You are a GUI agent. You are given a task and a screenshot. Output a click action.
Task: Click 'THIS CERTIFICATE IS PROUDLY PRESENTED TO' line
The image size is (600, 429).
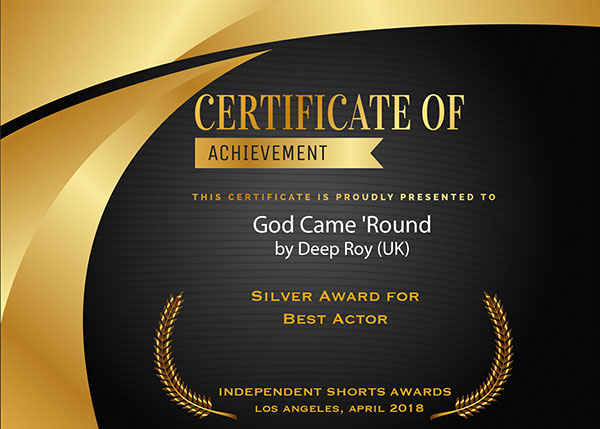(344, 197)
